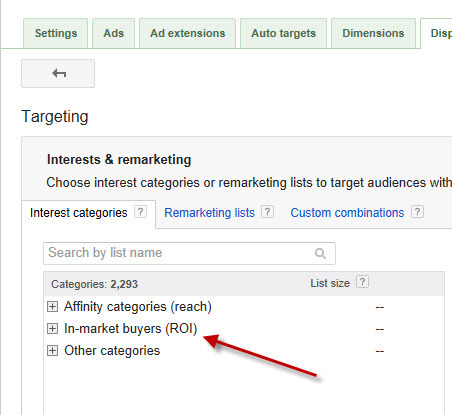Open help icon beside Custom combinations
Screen dimensions: 452x415
click(x=417, y=212)
